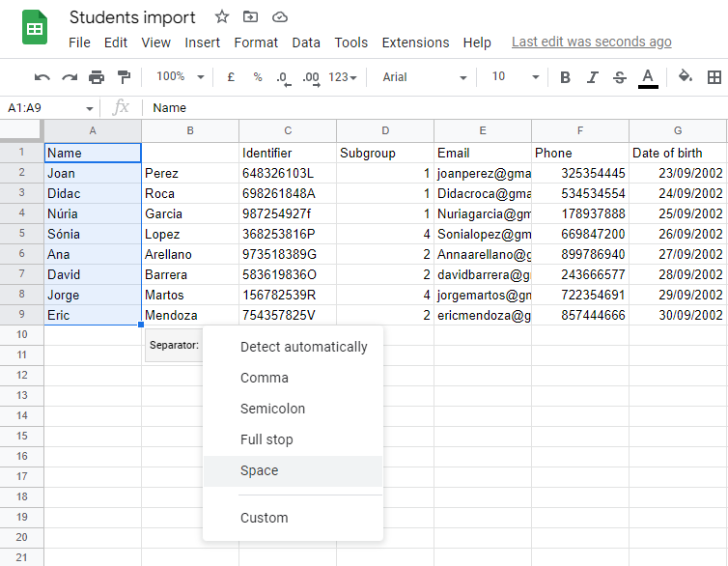Viewport: 728px width, 566px height.
Task: Click the print icon
Action: [x=97, y=77]
